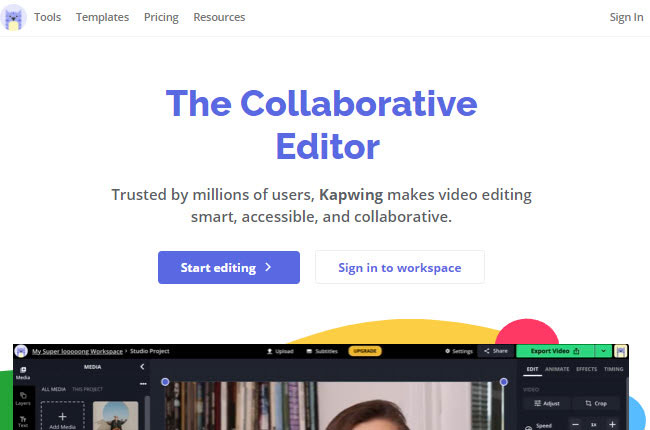
Task: Go to the Pricing page
Action: [x=161, y=17]
